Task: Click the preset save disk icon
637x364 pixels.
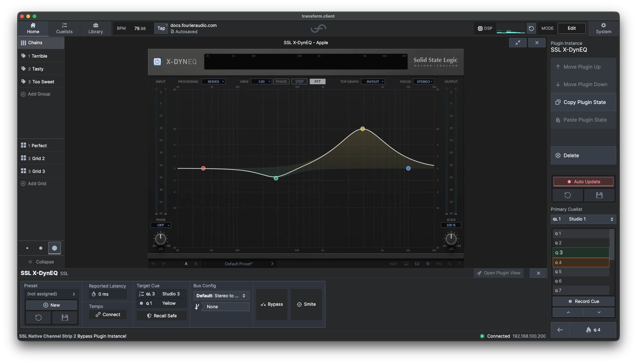Action: tap(65, 318)
